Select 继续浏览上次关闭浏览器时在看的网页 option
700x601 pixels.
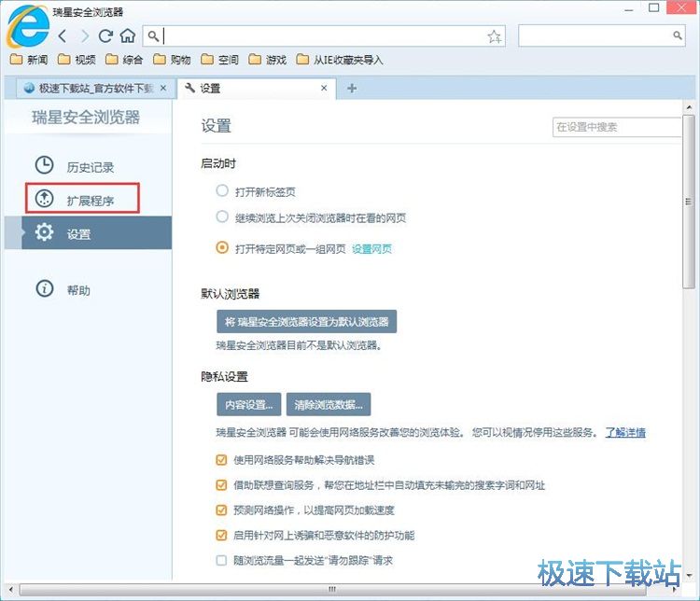coord(222,217)
